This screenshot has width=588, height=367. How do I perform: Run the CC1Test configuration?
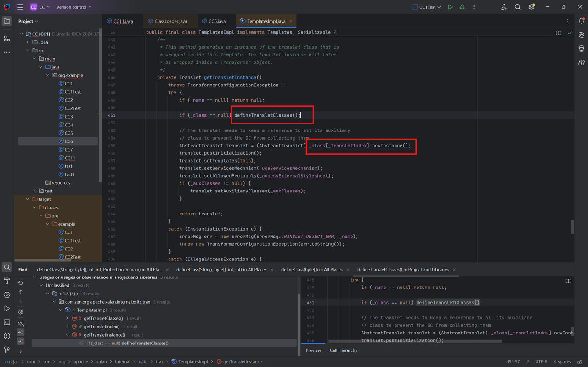pyautogui.click(x=450, y=7)
